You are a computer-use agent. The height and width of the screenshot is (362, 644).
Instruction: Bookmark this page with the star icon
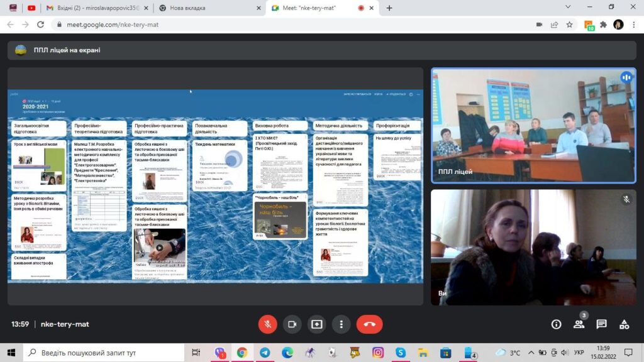[x=569, y=25]
